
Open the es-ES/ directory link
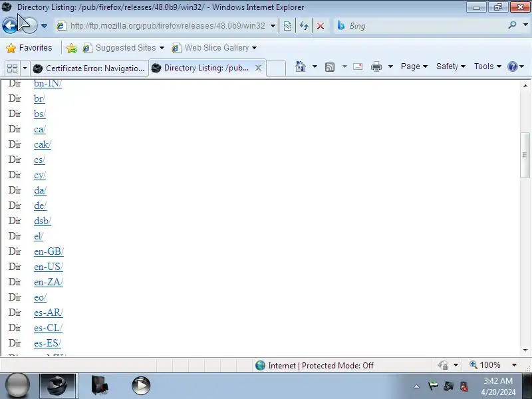(47, 343)
